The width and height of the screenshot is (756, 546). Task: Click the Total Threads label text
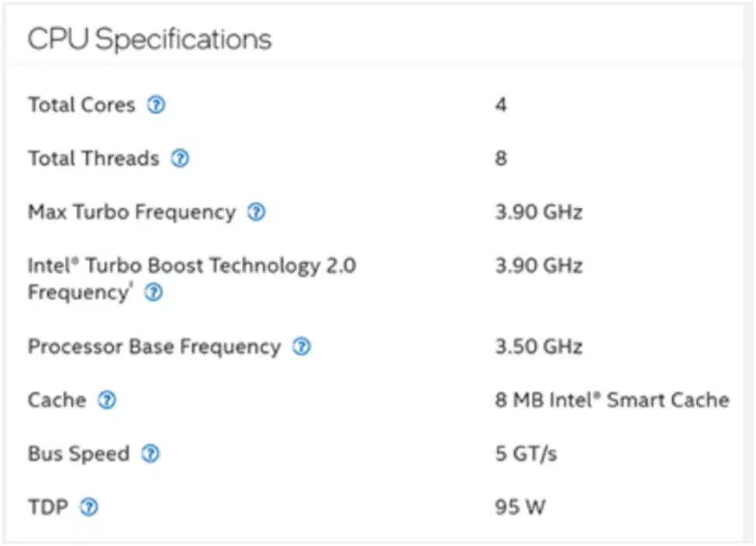pos(94,158)
